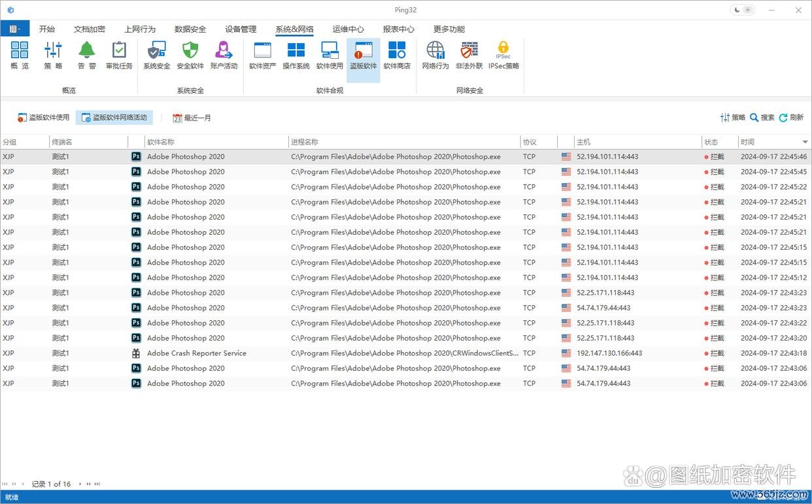The width and height of the screenshot is (812, 504).
Task: Click the 主机 column header
Action: [637, 142]
